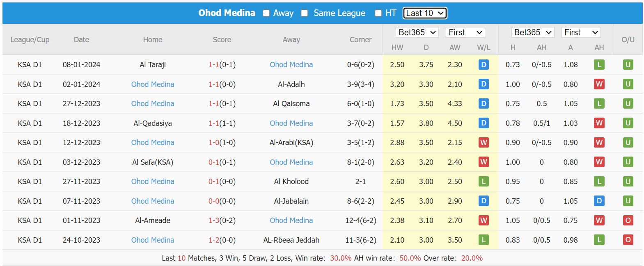Open the right First odds dropdown

click(581, 32)
